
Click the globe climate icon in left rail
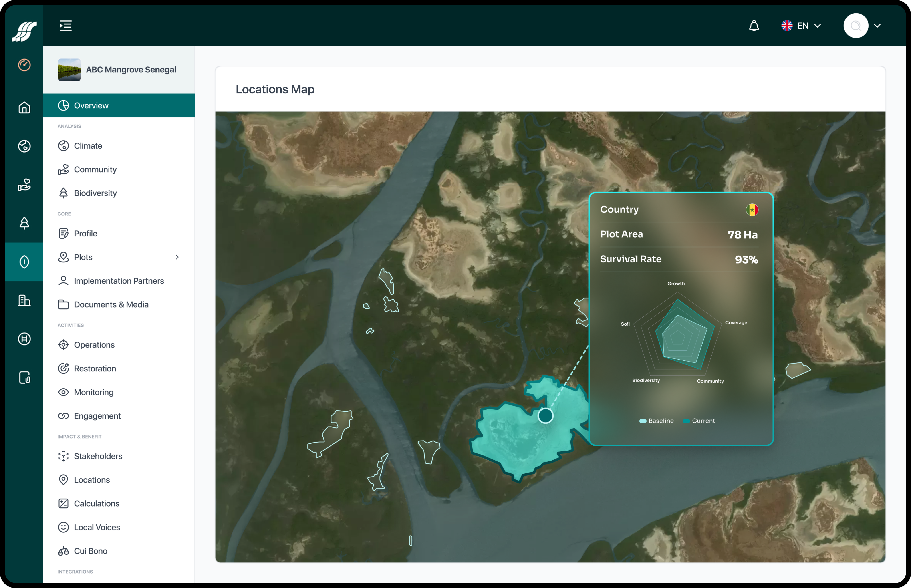click(24, 146)
